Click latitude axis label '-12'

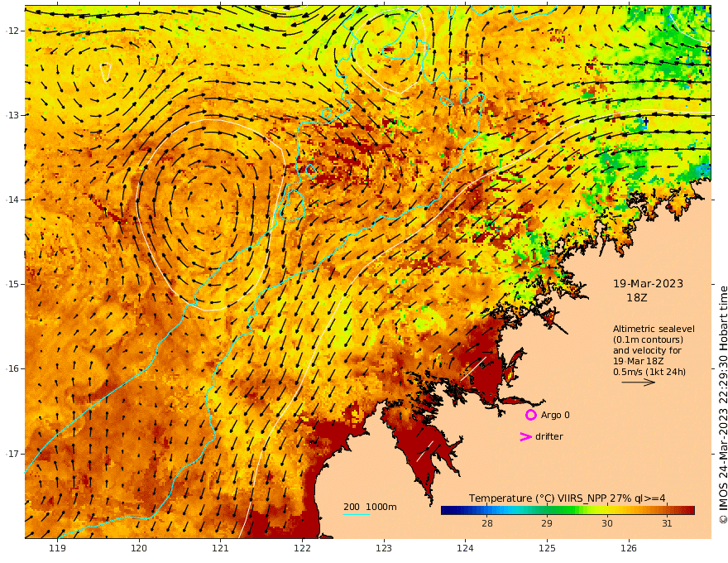(x=12, y=31)
